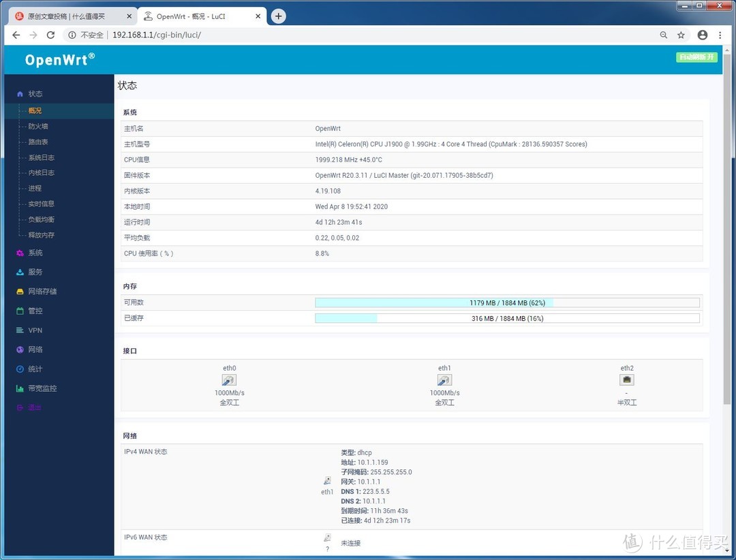Image resolution: width=736 pixels, height=560 pixels.
Task: Open the Chrome three-dot menu
Action: pos(720,35)
